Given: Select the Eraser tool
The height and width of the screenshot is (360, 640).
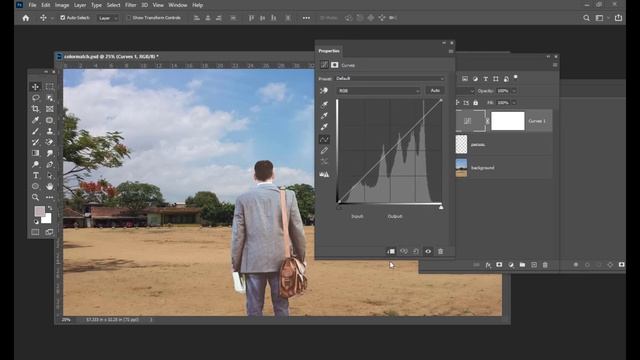Looking at the screenshot, I should [x=49, y=142].
